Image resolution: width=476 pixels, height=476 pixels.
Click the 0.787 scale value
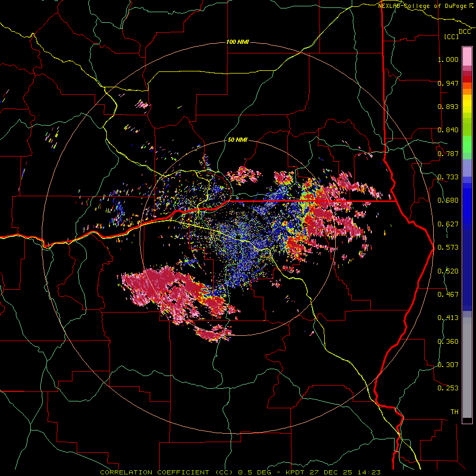click(448, 153)
